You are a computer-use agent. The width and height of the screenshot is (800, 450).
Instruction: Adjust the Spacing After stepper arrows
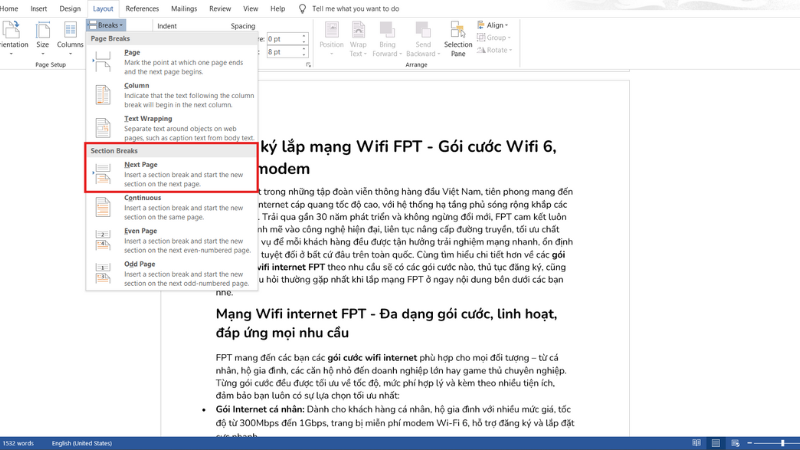(305, 52)
